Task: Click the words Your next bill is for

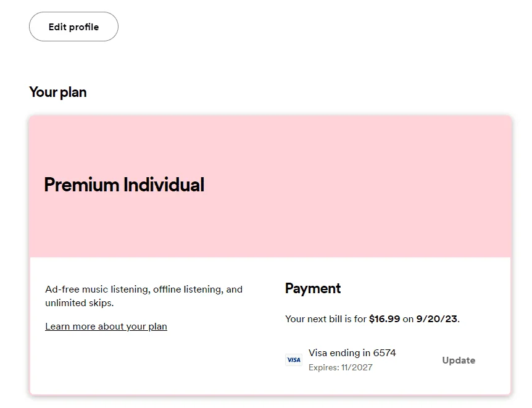Action: coord(326,318)
